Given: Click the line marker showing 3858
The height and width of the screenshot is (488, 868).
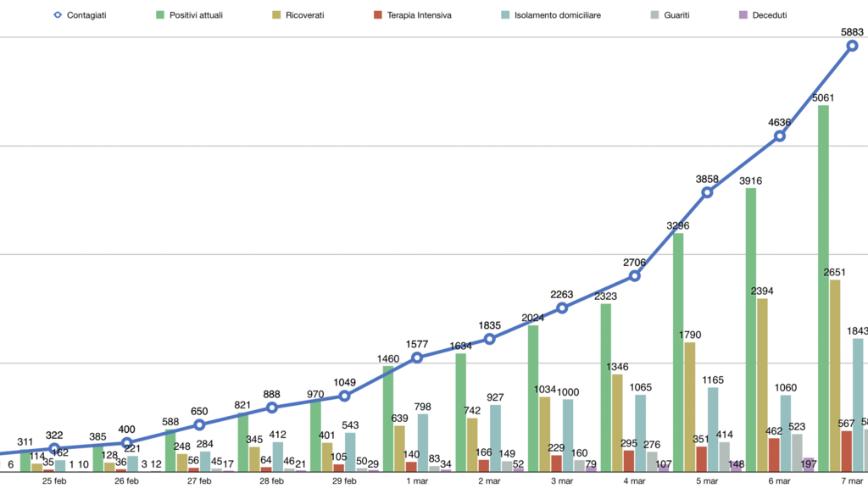Looking at the screenshot, I should tap(707, 192).
